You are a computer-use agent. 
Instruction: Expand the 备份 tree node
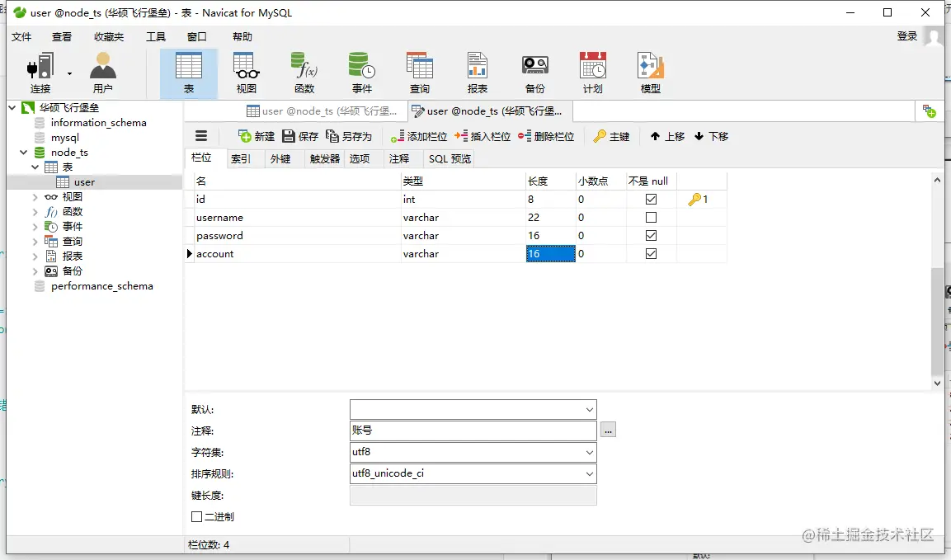[35, 271]
